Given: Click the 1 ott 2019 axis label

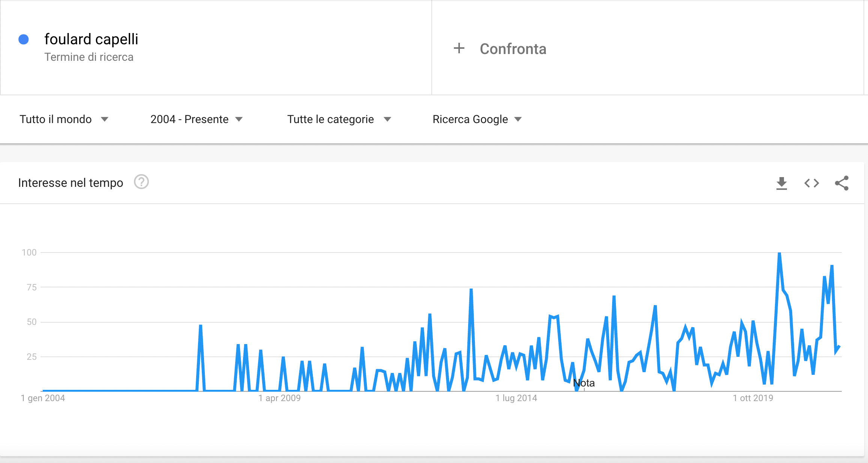Looking at the screenshot, I should [753, 398].
